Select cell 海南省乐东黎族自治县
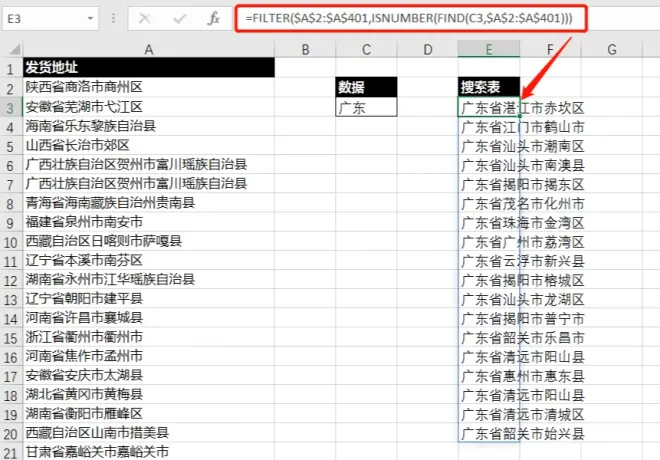Image resolution: width=660 pixels, height=460 pixels. tap(149, 126)
